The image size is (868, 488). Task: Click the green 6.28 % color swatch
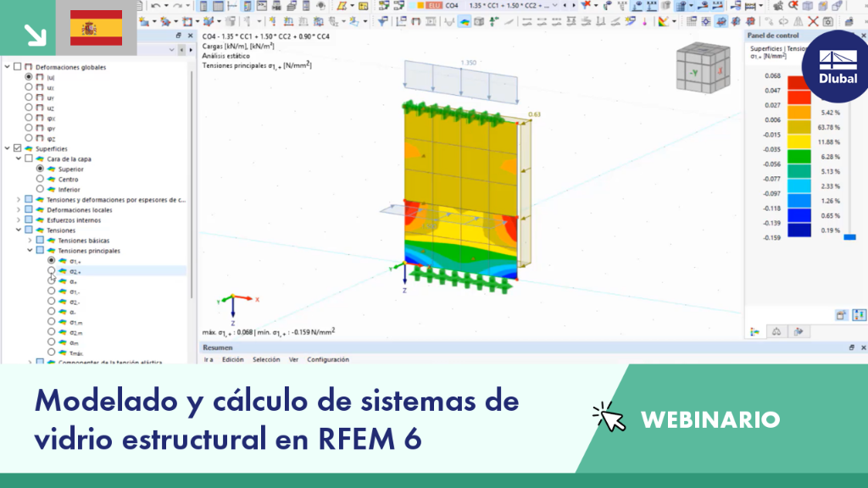[x=798, y=157]
